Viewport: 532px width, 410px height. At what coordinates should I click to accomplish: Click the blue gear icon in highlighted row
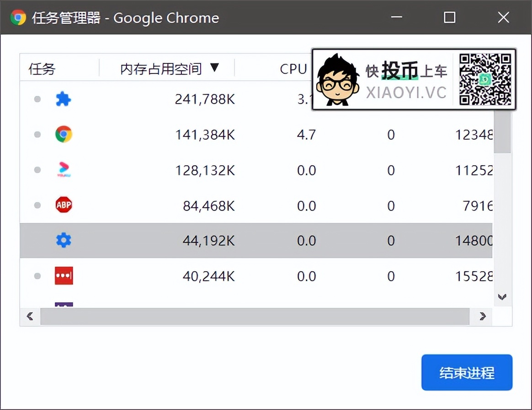(64, 240)
